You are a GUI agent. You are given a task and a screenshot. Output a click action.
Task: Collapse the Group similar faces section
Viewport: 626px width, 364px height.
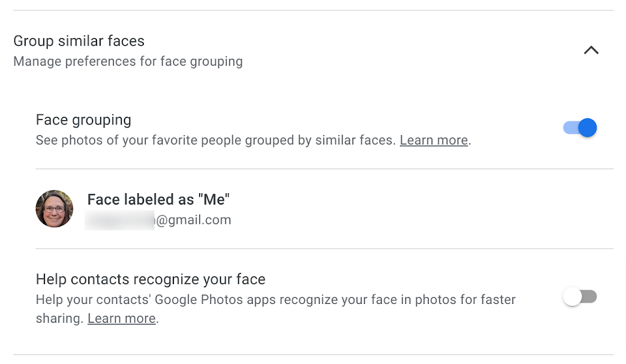(591, 51)
